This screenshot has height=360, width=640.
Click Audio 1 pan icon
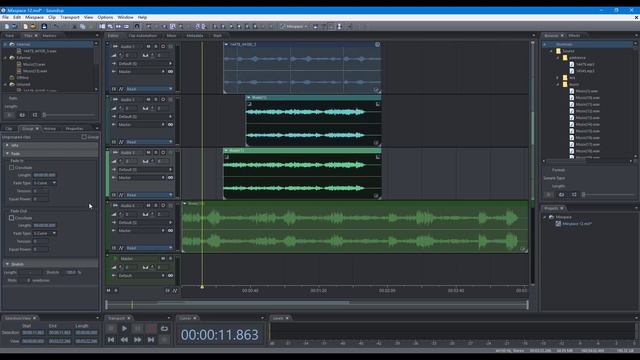pos(145,55)
